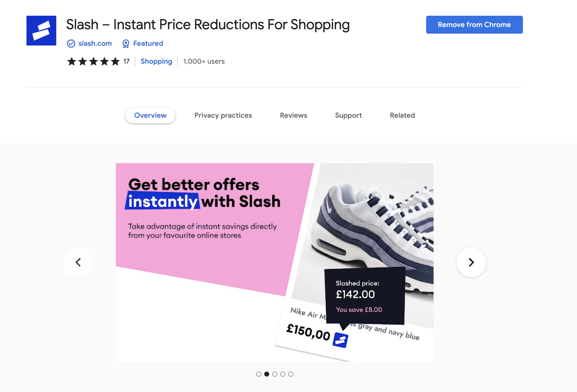The image size is (577, 392).
Task: Click the Featured award ribbon icon
Action: point(126,44)
